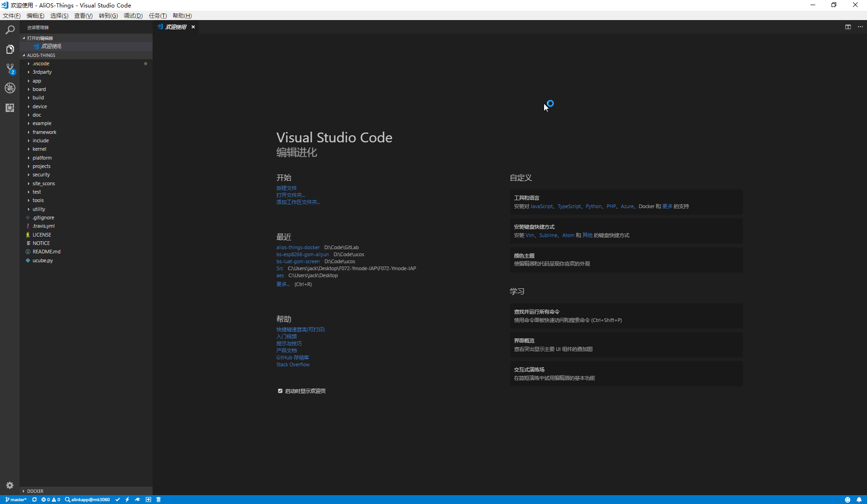The image size is (867, 504).
Task: Click the smiley feedback icon in status bar
Action: click(x=847, y=499)
